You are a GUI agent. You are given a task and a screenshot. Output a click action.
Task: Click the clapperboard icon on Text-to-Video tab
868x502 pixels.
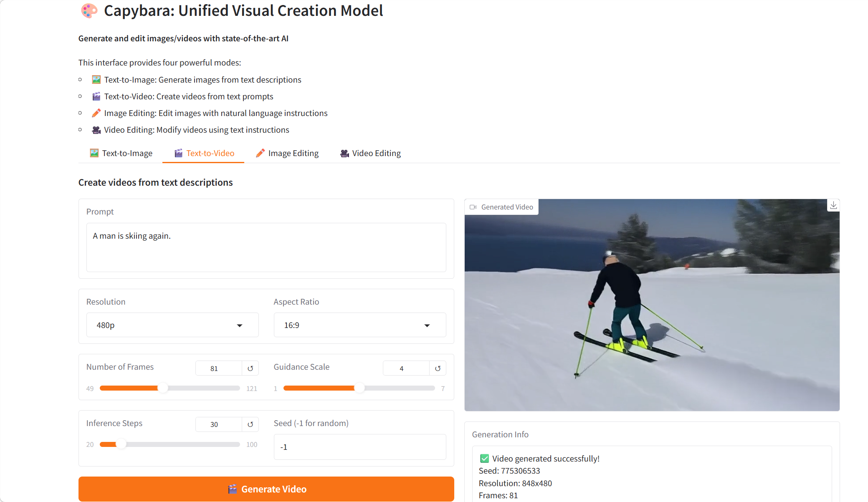(178, 153)
